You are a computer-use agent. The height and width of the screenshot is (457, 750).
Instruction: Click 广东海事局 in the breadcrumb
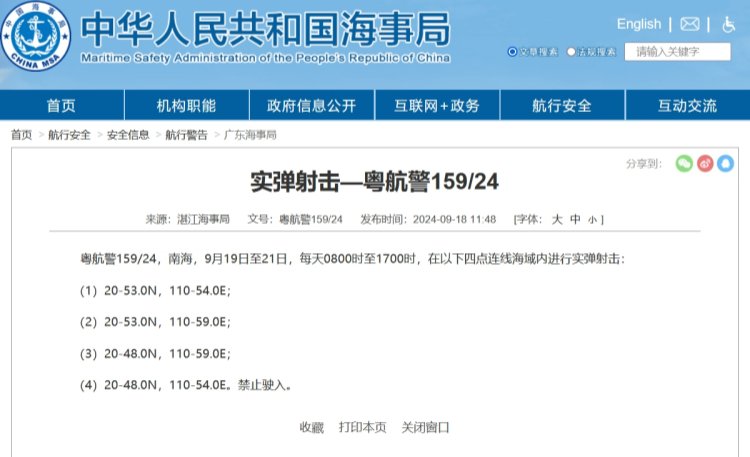click(249, 134)
